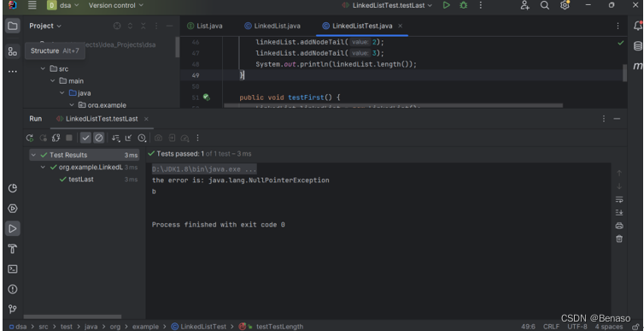Open the LinkedListTest.testLast run configuration dropdown
The height and width of the screenshot is (331, 644).
point(387,5)
